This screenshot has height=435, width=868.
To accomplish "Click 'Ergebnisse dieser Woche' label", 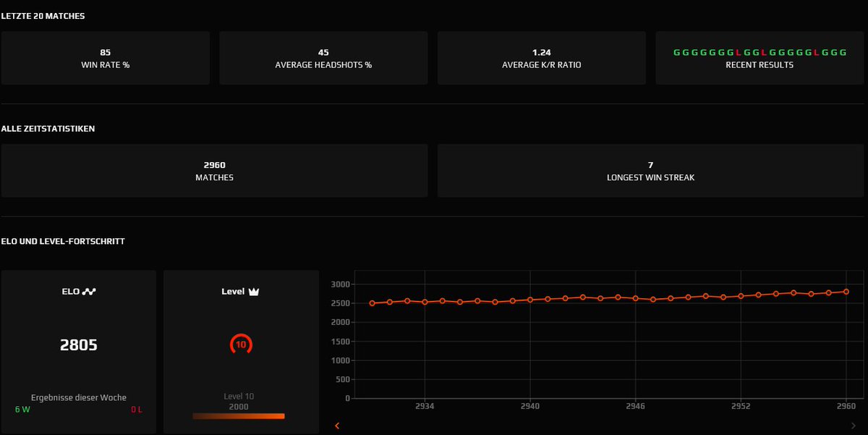I will (x=79, y=397).
